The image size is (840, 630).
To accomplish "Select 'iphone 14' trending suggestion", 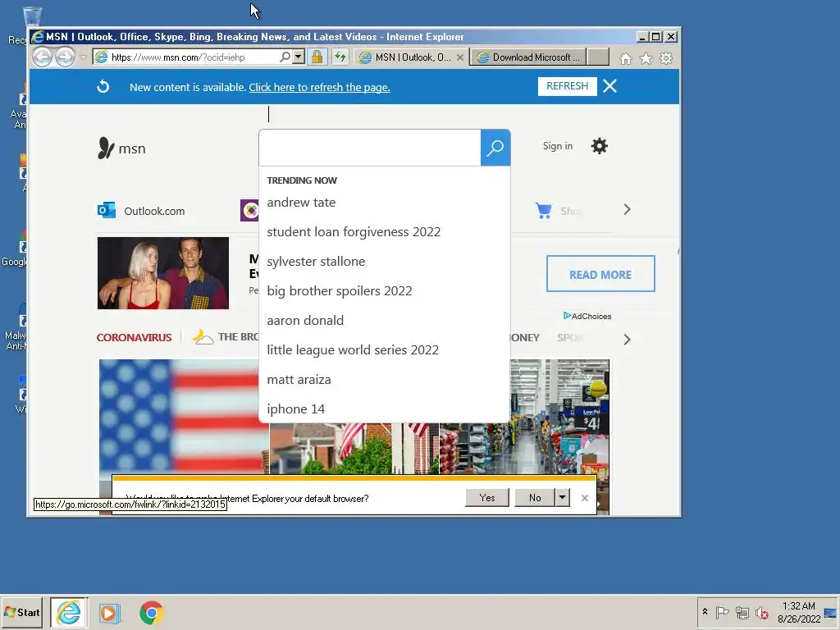I will coord(295,409).
